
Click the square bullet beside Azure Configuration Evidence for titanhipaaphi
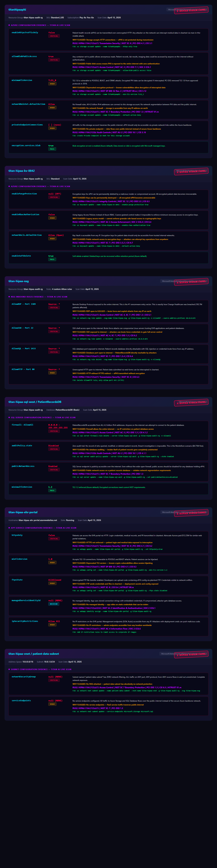pyautogui.click(x=9, y=25)
